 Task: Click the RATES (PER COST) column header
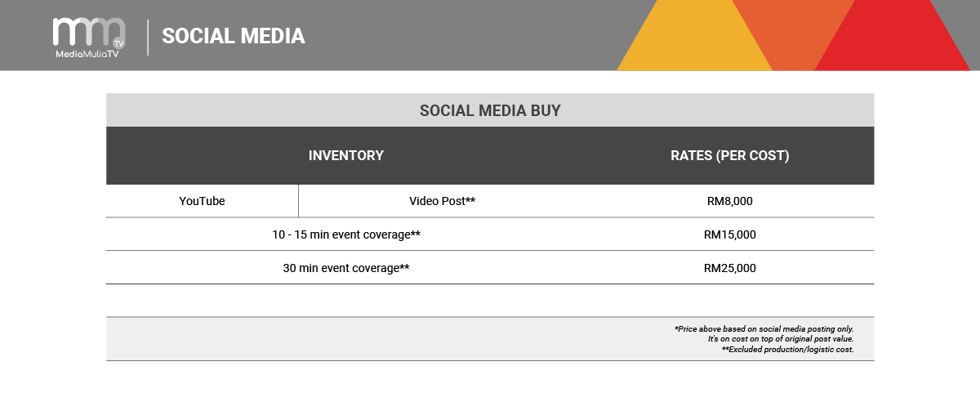coord(729,156)
